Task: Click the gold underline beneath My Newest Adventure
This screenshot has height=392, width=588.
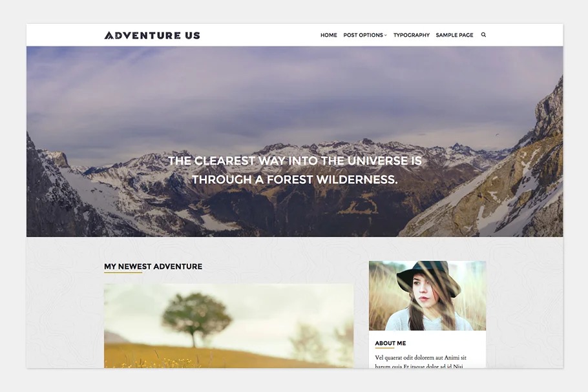Action: pyautogui.click(x=123, y=273)
